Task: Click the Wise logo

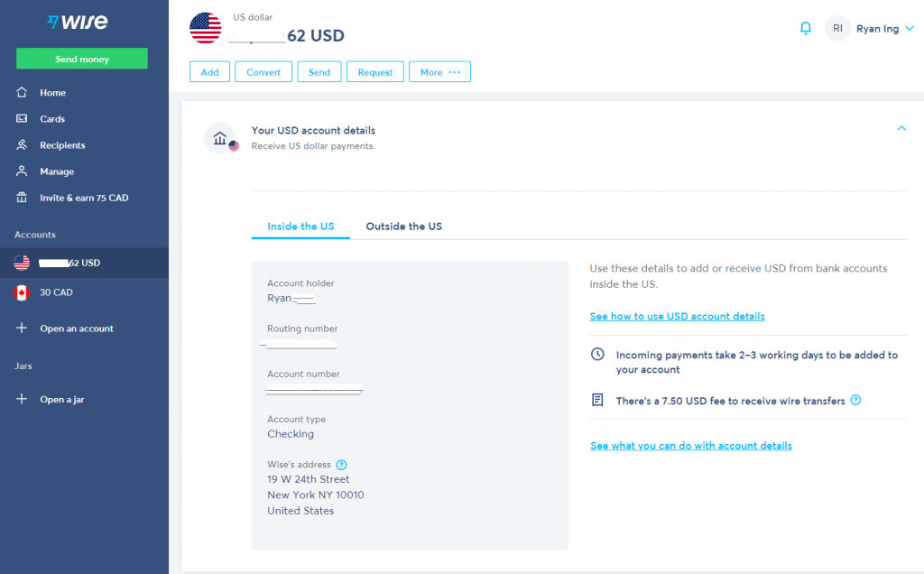Action: (78, 22)
